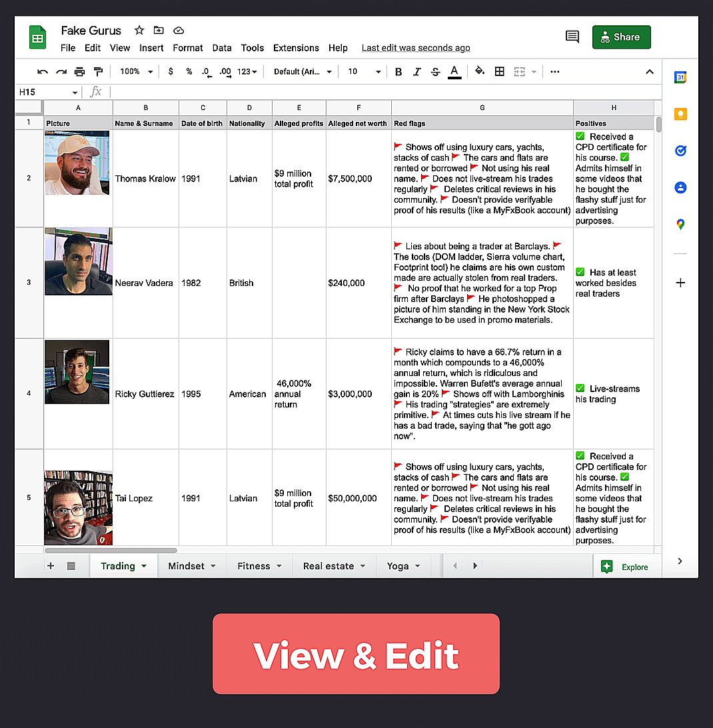The image size is (713, 728).
Task: Undo the last action
Action: [43, 71]
